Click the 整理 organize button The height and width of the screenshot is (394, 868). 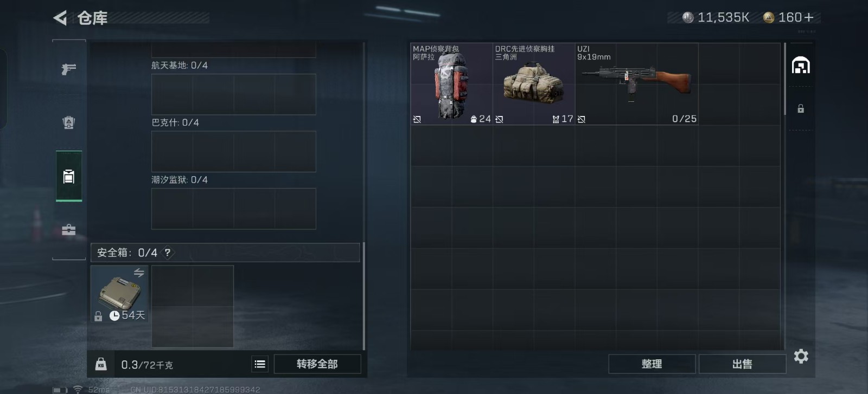(652, 364)
